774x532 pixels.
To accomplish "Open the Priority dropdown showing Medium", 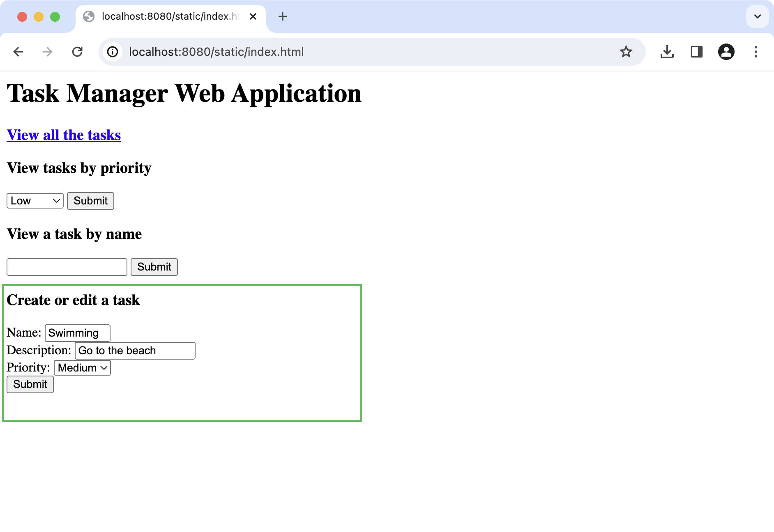I will pos(82,368).
